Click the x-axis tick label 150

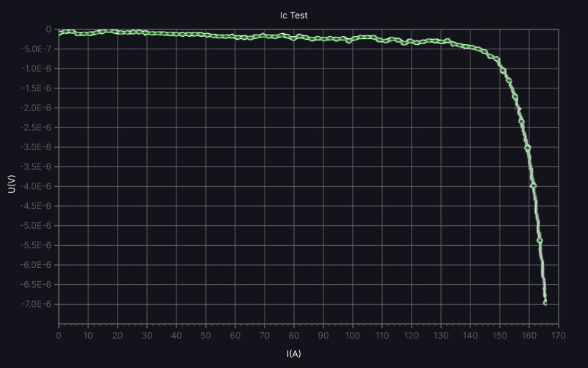pyautogui.click(x=500, y=336)
